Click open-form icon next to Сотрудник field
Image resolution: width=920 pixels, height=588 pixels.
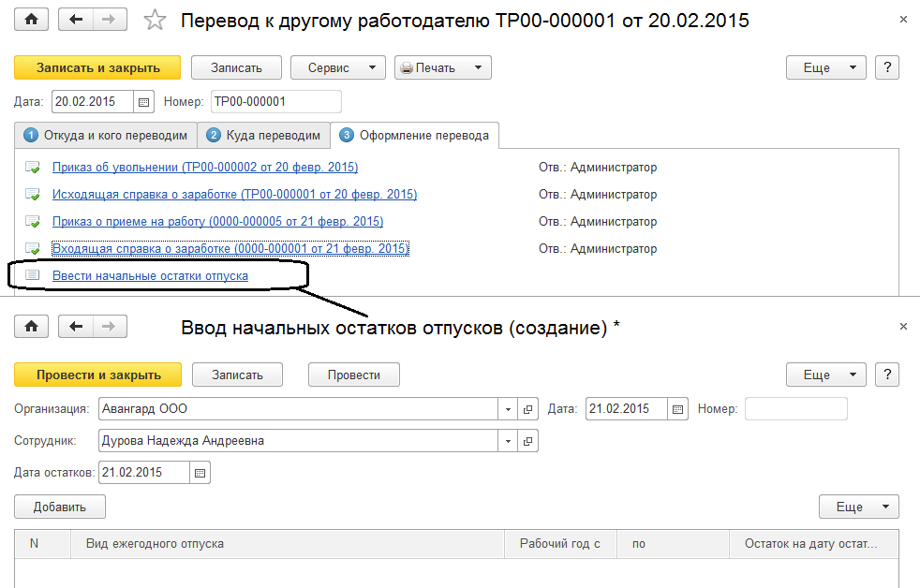point(527,441)
